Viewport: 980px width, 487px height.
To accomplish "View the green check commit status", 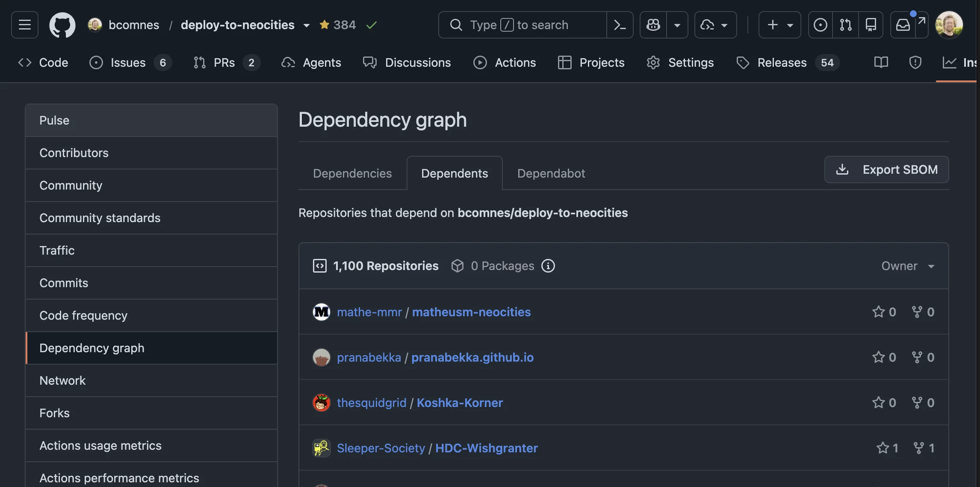I will (x=372, y=25).
